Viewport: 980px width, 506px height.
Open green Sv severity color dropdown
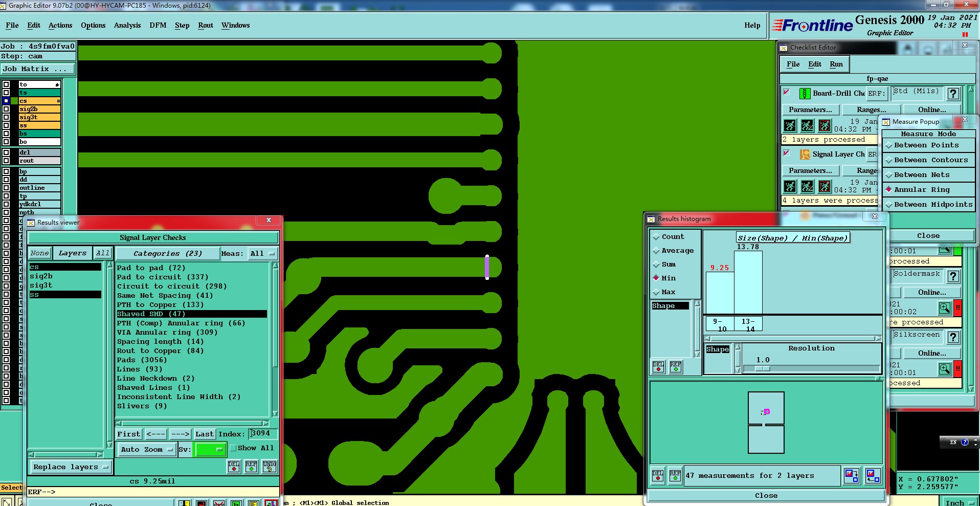click(210, 450)
